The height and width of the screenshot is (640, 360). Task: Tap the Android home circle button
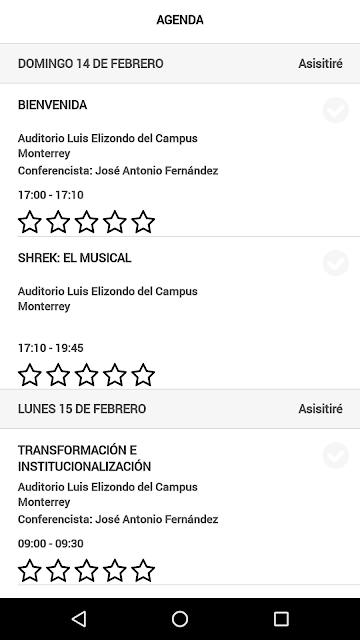click(180, 619)
